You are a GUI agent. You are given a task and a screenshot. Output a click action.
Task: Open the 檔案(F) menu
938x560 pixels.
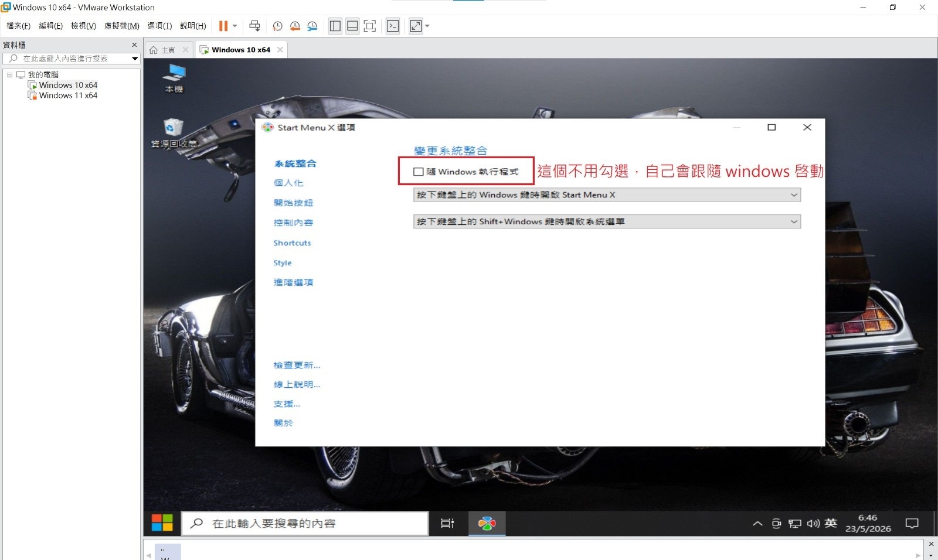(18, 26)
